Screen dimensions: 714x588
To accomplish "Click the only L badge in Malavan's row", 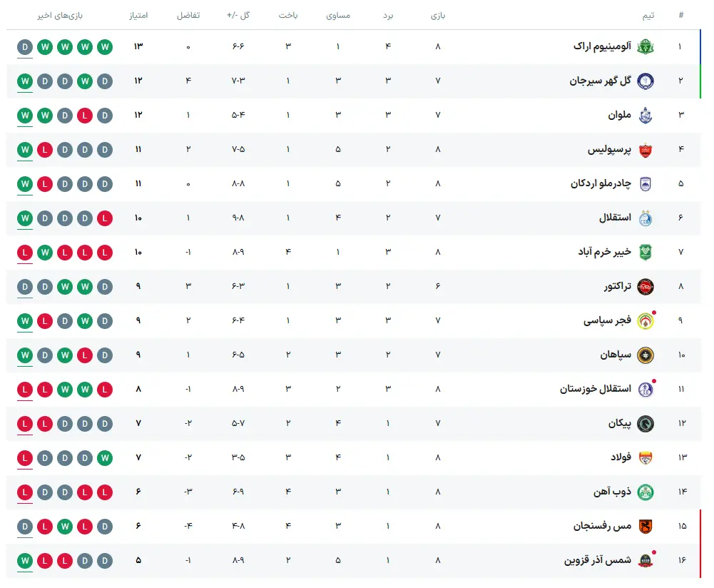I will [x=85, y=115].
